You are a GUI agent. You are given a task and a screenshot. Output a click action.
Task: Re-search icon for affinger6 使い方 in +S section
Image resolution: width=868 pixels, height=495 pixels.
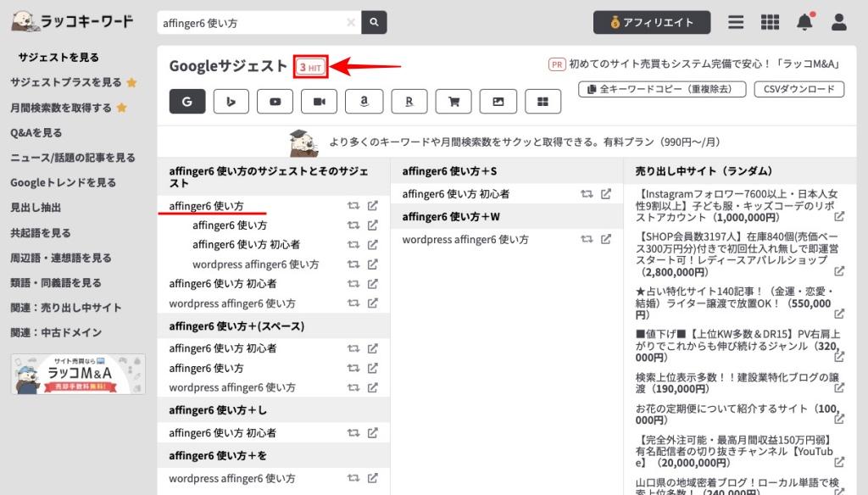pos(587,194)
